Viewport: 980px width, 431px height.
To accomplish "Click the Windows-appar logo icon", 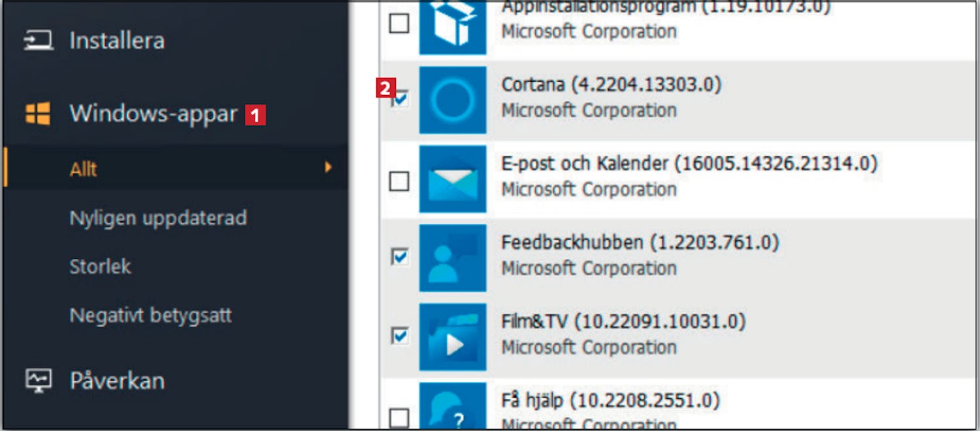I will pos(38,114).
